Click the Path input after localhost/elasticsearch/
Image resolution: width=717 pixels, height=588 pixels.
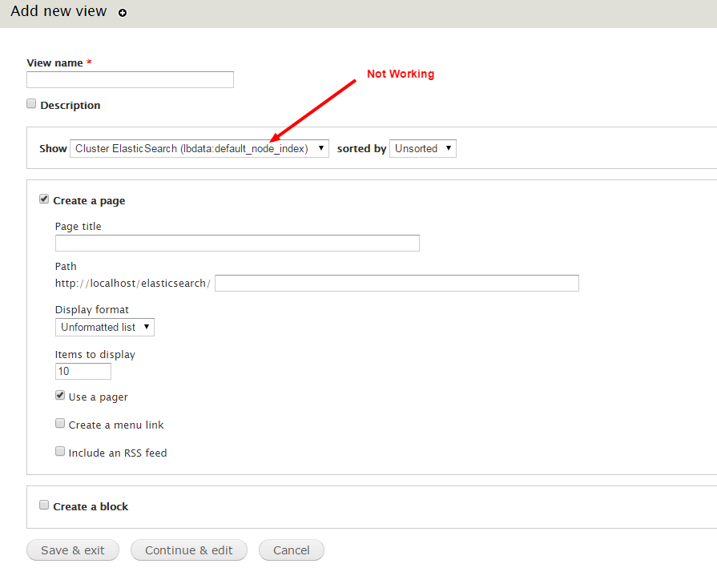[397, 283]
